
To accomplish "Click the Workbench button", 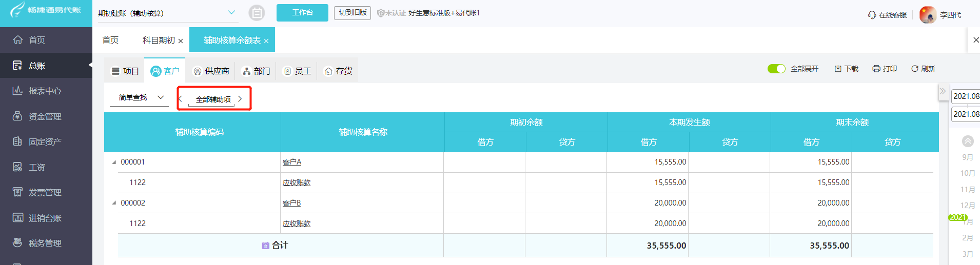I will (302, 13).
